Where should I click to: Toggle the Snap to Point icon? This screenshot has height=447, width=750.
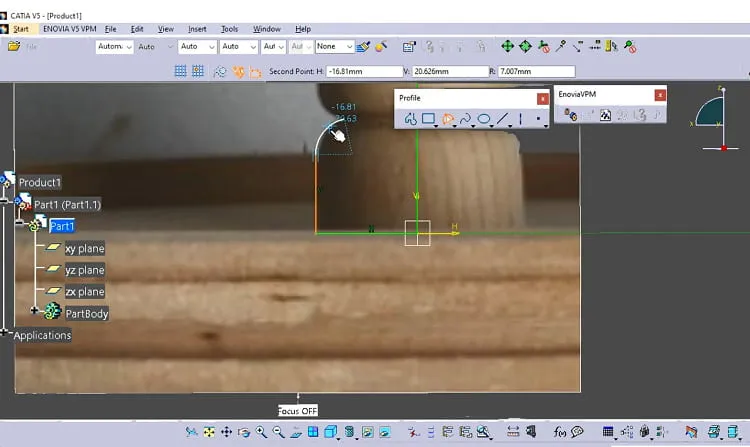198,71
